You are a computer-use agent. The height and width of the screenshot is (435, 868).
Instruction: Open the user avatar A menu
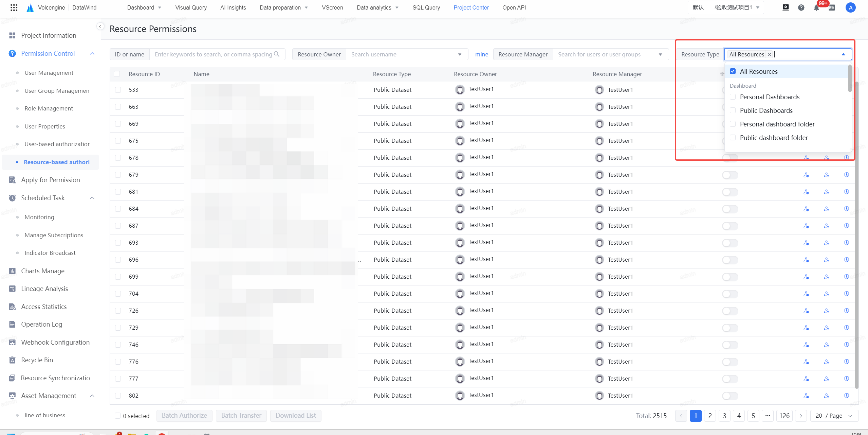[x=850, y=7]
